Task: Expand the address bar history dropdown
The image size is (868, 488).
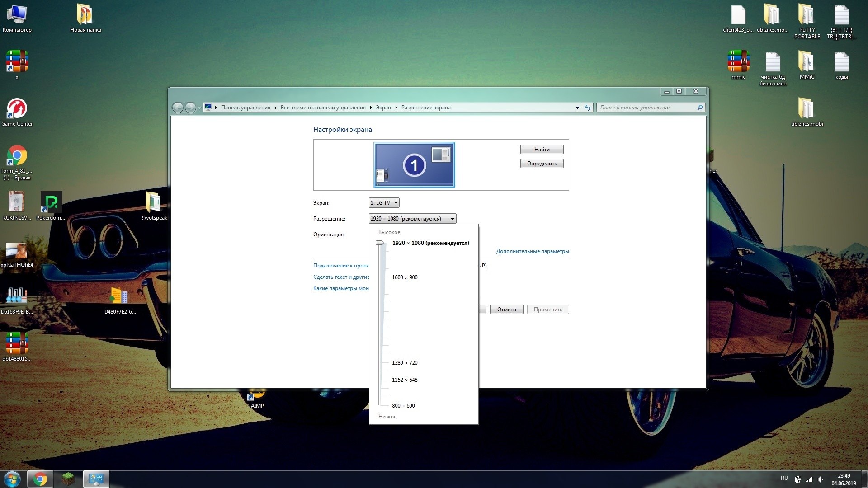Action: (x=577, y=108)
